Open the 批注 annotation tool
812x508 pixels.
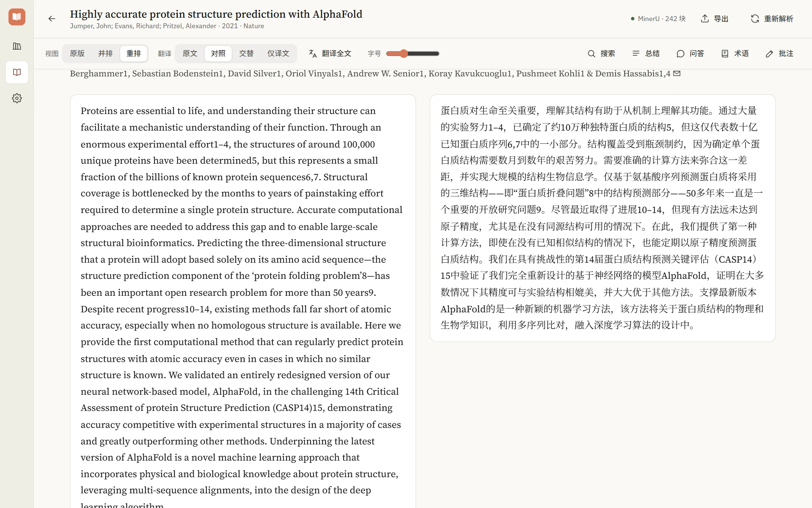pos(780,53)
